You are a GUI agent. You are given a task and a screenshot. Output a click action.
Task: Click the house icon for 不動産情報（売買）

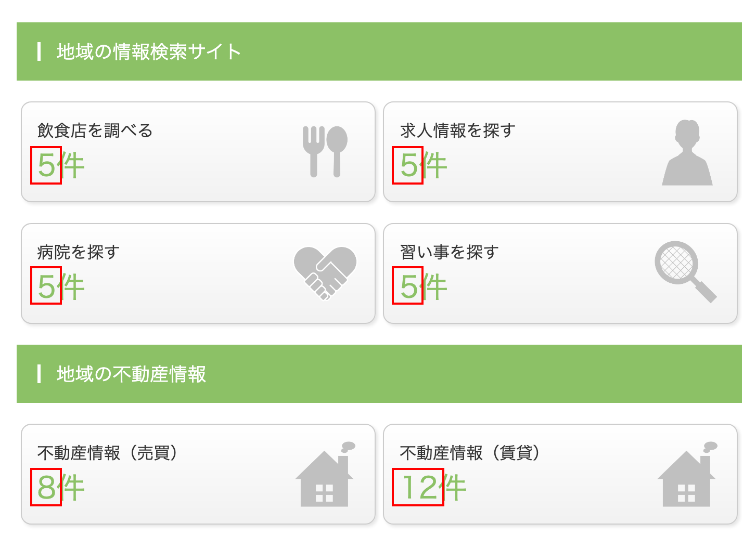pyautogui.click(x=325, y=476)
